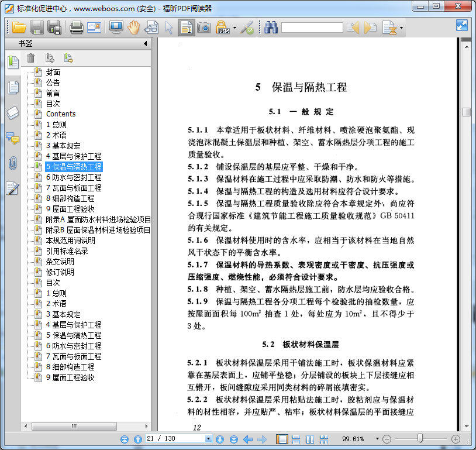Select the Snapshot camera tool
The height and width of the screenshot is (450, 476).
(x=203, y=28)
